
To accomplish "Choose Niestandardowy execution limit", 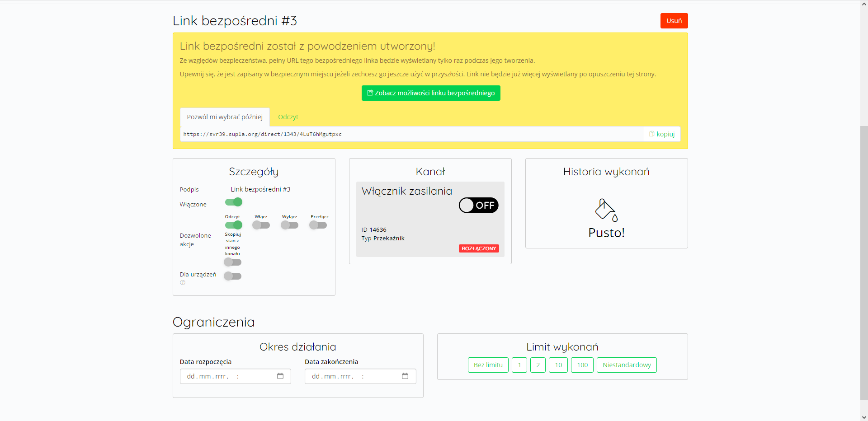I will coord(627,365).
